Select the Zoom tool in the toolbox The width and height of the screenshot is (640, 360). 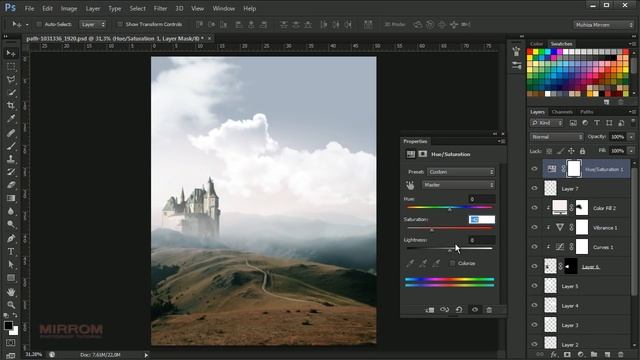[11, 305]
